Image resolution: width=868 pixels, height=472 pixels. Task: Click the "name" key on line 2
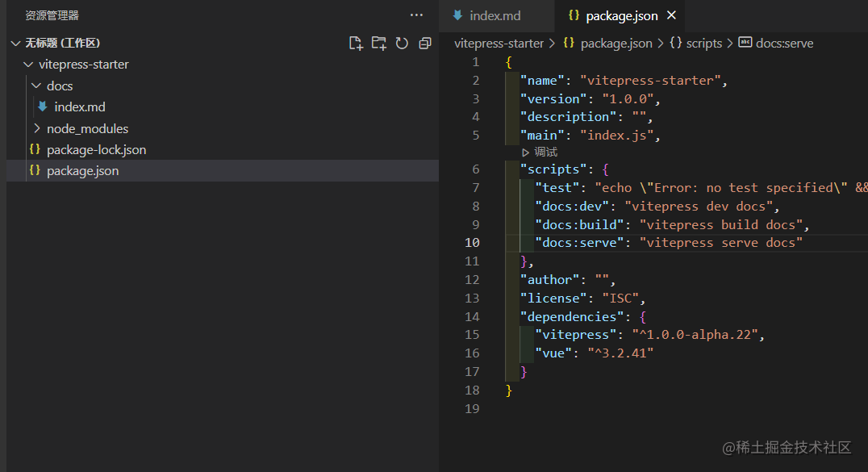pos(542,81)
